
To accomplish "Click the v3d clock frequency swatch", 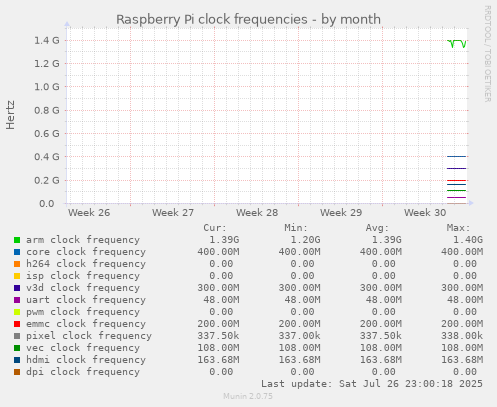I will tap(17, 288).
